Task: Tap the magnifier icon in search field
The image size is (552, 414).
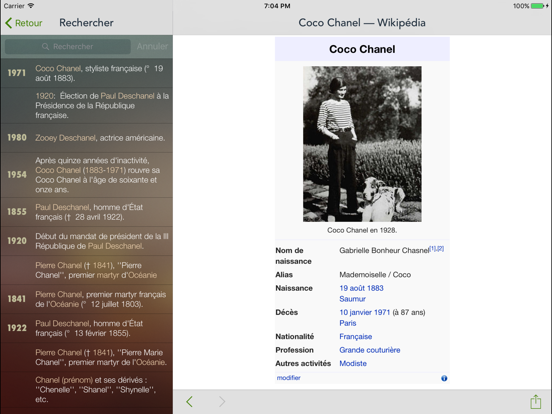Action: 45,46
